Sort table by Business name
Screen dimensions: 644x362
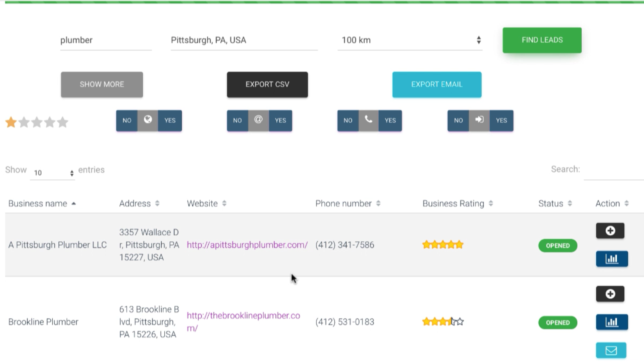42,203
